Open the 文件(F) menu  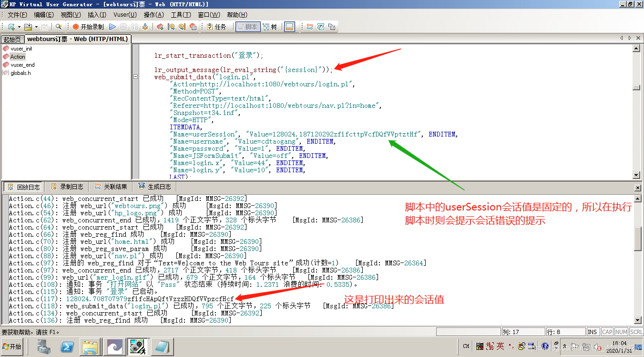point(17,15)
